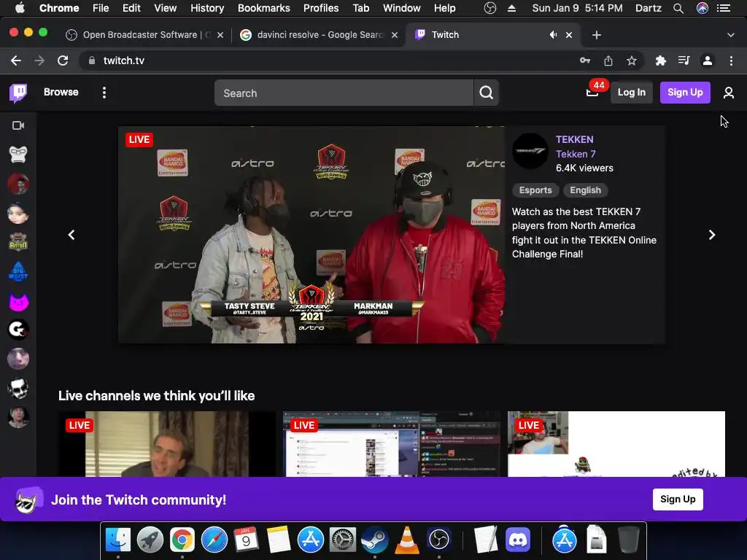Open the Twitch home logo
Viewport: 747px width, 560px height.
click(18, 93)
